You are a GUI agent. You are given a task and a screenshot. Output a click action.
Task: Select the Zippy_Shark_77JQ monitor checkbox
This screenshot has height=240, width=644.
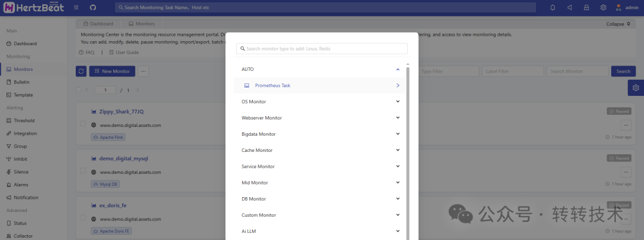click(82, 123)
